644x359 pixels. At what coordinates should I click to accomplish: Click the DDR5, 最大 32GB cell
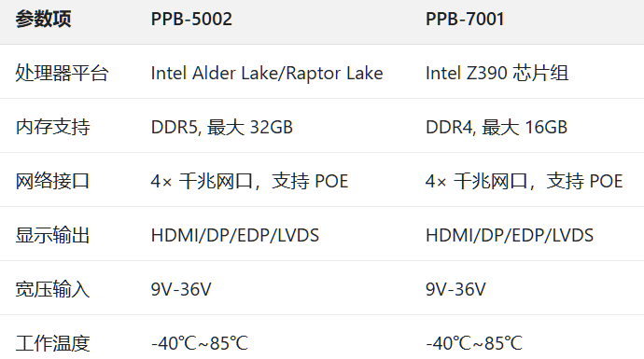click(222, 127)
